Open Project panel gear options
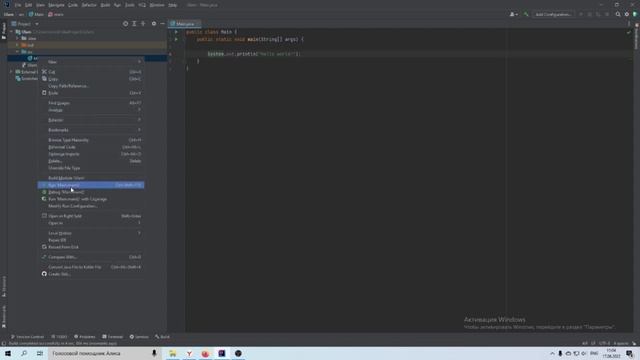640x360 pixels. pyautogui.click(x=154, y=24)
